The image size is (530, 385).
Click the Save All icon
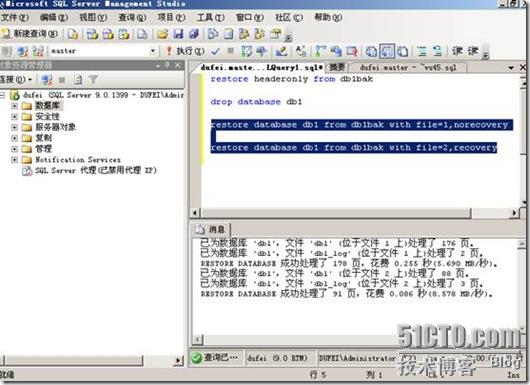point(194,34)
